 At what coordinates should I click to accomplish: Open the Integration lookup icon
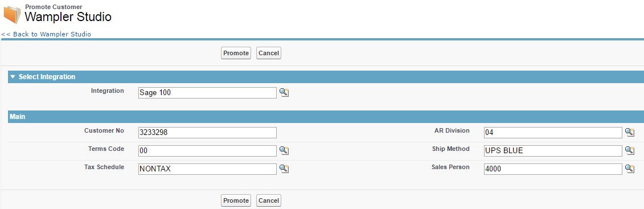click(284, 92)
